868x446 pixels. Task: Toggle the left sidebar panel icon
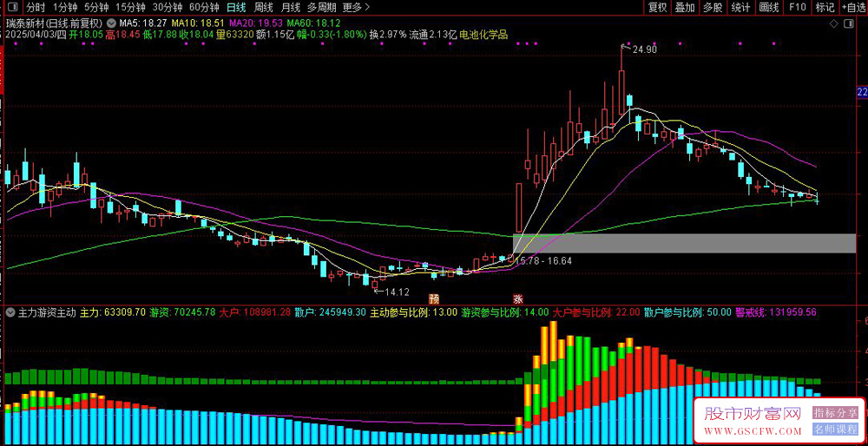pos(12,7)
